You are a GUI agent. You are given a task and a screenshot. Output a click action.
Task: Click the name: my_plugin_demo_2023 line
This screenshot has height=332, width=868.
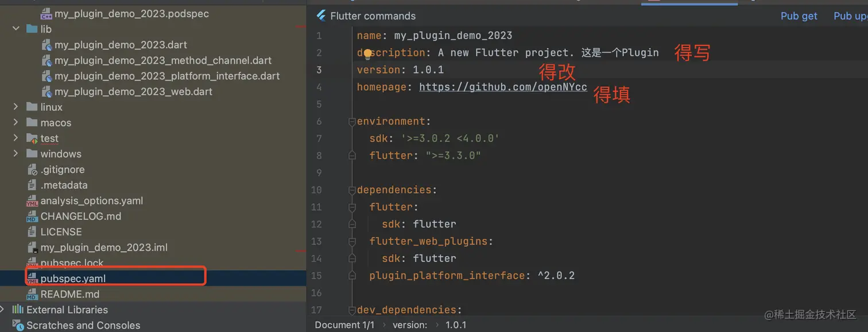435,36
